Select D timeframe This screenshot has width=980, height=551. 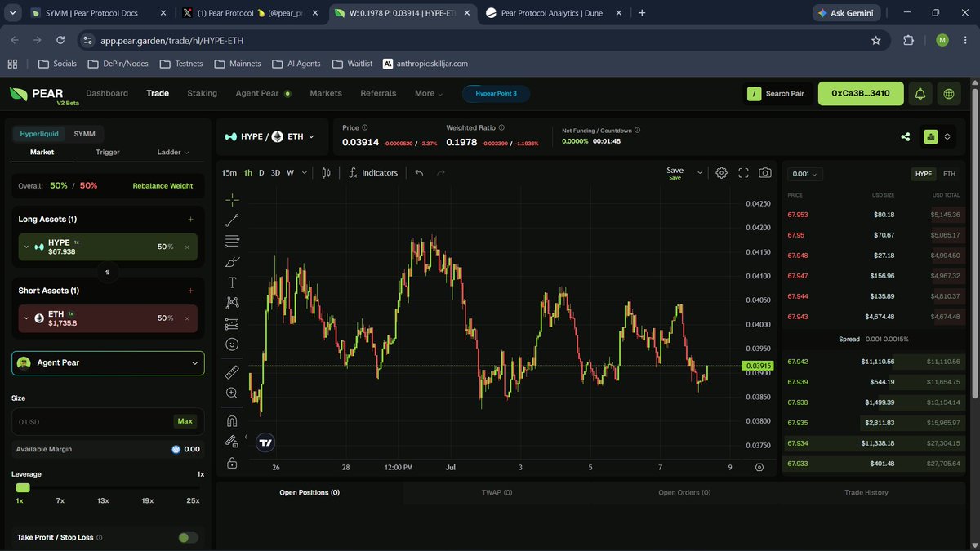[261, 173]
